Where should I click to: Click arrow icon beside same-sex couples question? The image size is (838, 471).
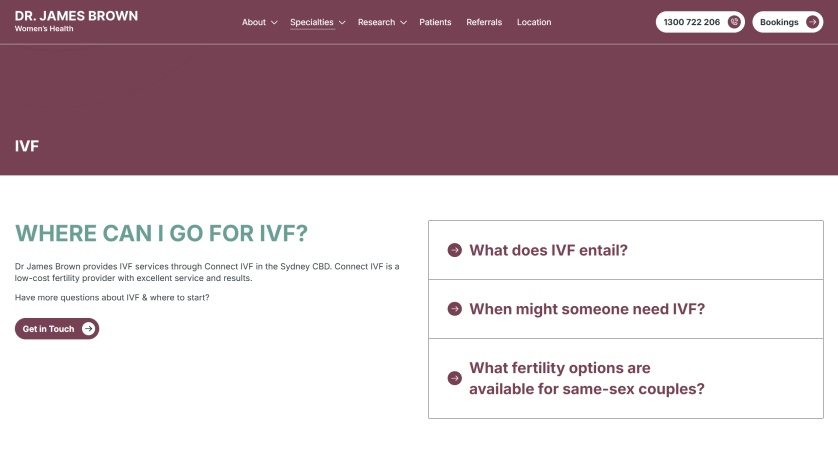click(x=454, y=378)
